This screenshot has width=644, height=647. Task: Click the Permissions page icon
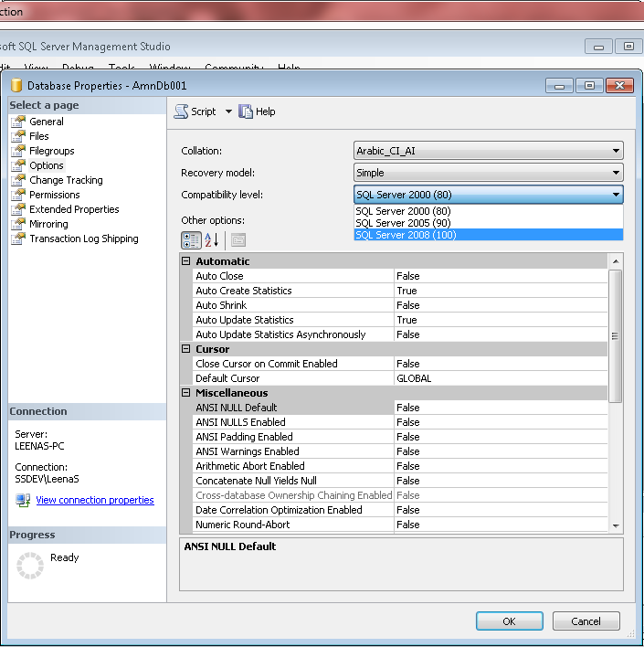[18, 195]
